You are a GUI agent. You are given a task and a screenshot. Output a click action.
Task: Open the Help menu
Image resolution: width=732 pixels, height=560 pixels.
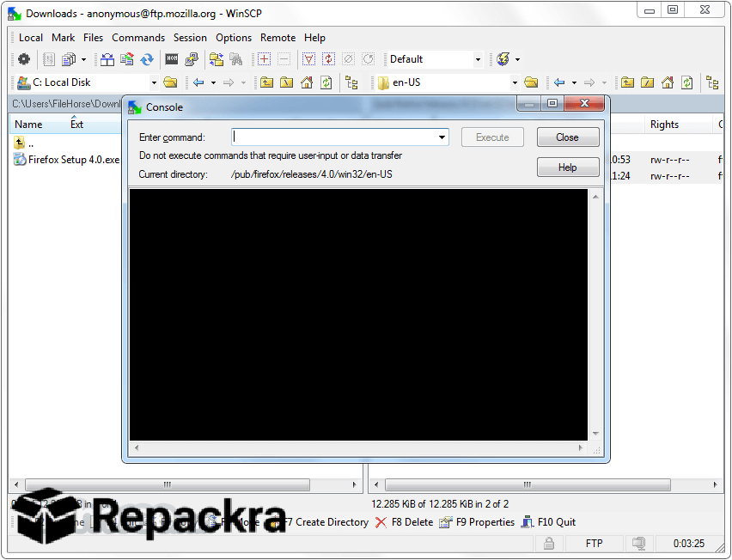314,38
